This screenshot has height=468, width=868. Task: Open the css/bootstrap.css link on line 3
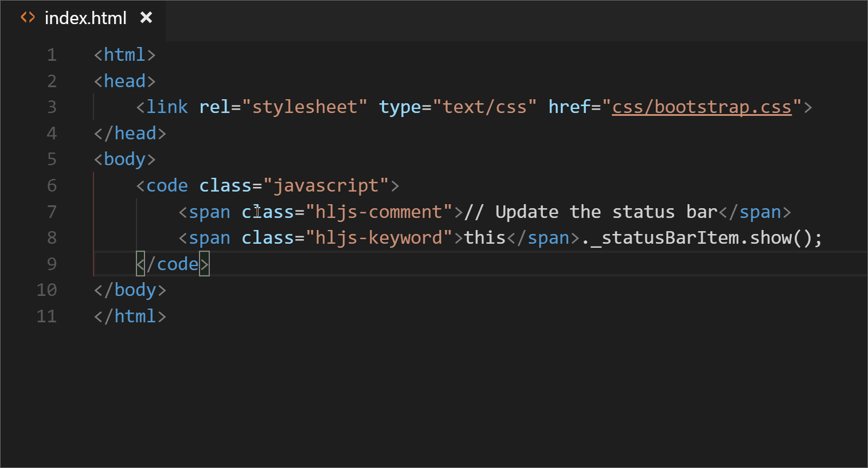[702, 107]
